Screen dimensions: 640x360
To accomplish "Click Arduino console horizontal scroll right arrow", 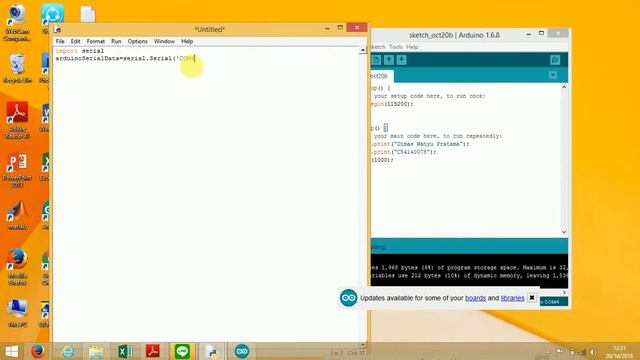I will (x=564, y=292).
